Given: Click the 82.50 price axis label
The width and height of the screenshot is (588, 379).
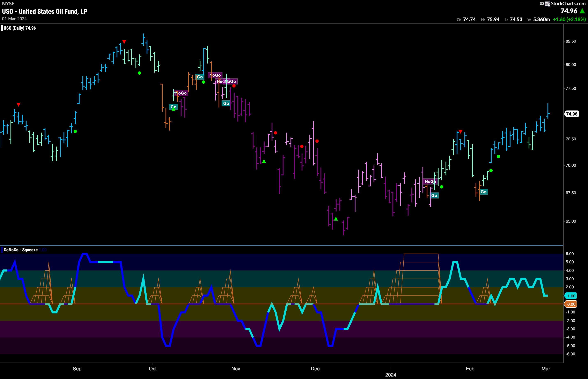Looking at the screenshot, I should point(571,41).
